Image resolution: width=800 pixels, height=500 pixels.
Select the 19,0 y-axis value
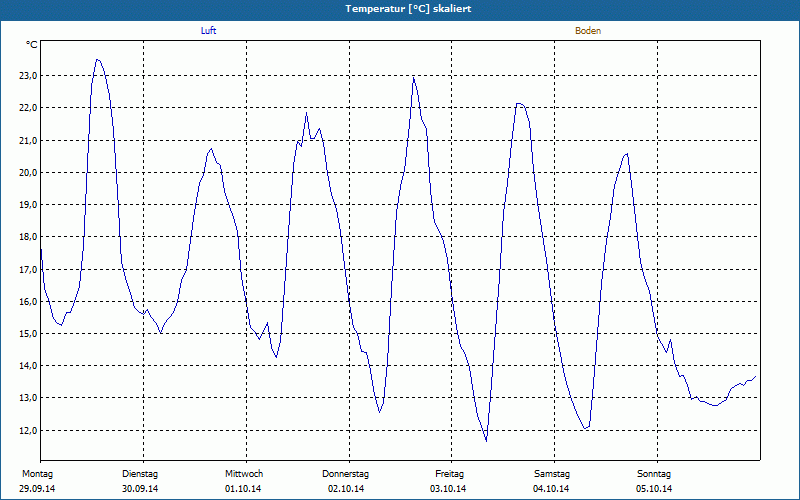28,205
